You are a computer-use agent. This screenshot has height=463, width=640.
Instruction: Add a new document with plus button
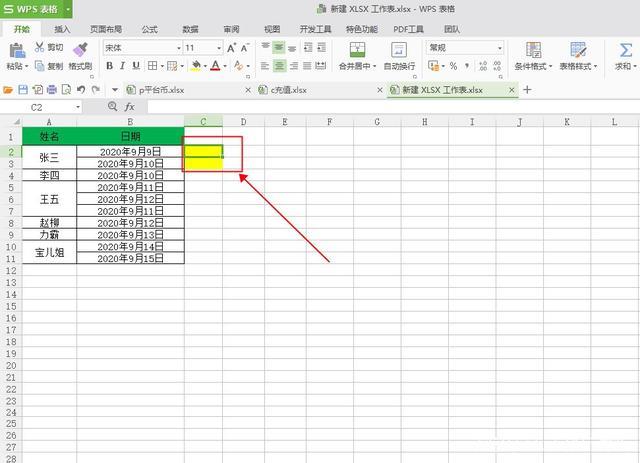pyautogui.click(x=527, y=89)
